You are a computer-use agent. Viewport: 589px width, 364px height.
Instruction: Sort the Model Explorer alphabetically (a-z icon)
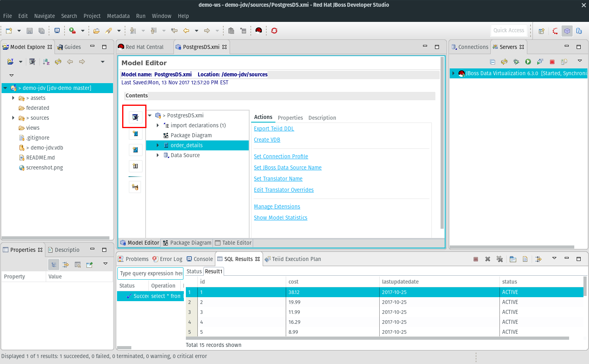(x=46, y=62)
